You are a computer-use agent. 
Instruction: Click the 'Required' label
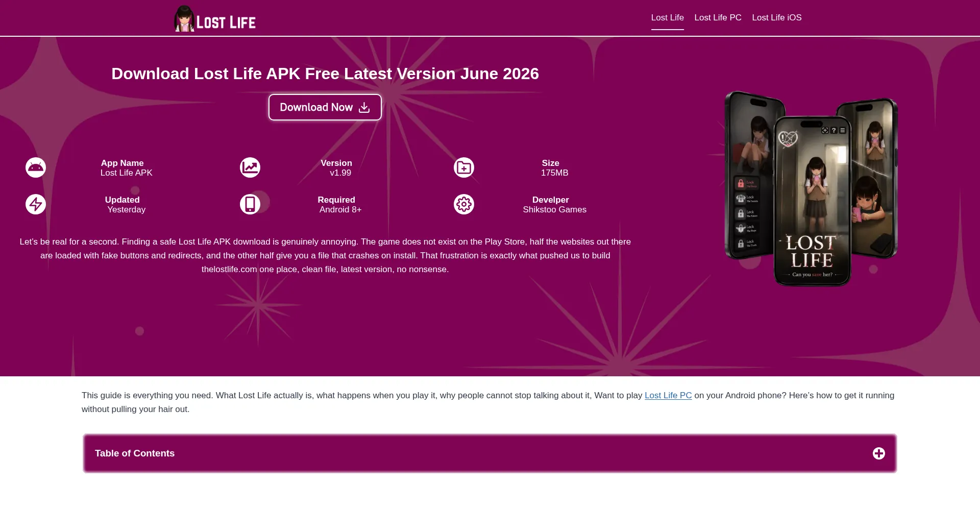tap(336, 200)
